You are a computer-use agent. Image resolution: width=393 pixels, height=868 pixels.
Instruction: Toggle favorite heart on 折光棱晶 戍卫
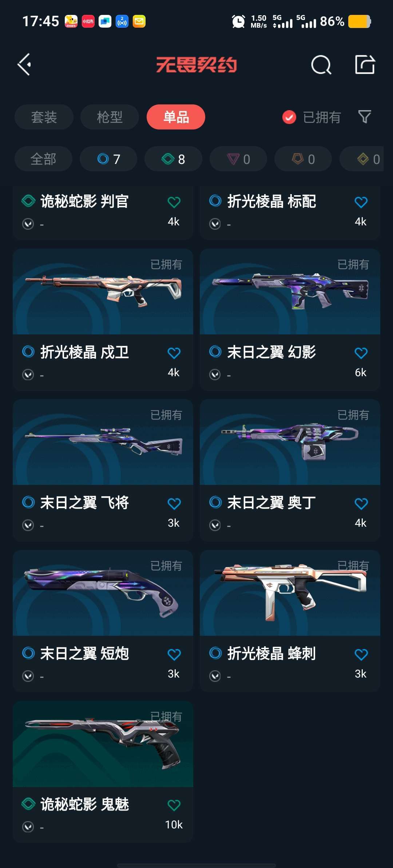point(174,353)
